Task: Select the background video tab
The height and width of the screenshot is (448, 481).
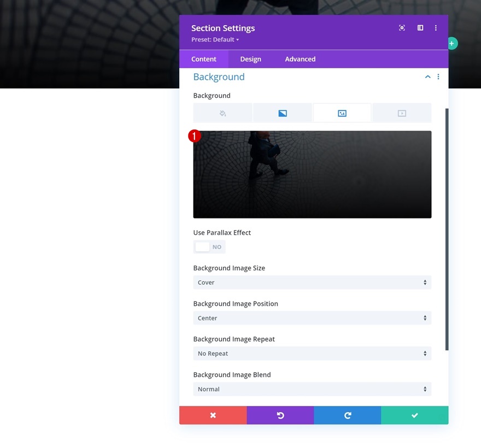Action: tap(402, 113)
